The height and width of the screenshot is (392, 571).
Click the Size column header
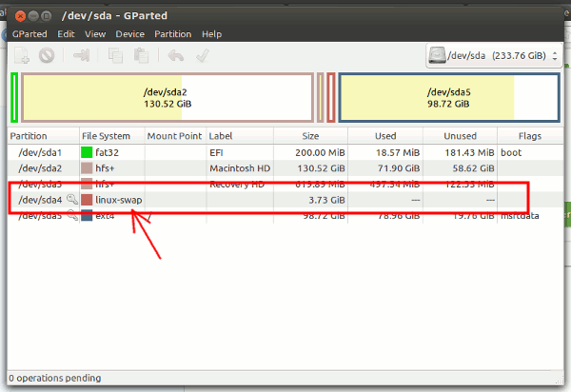pyautogui.click(x=310, y=136)
